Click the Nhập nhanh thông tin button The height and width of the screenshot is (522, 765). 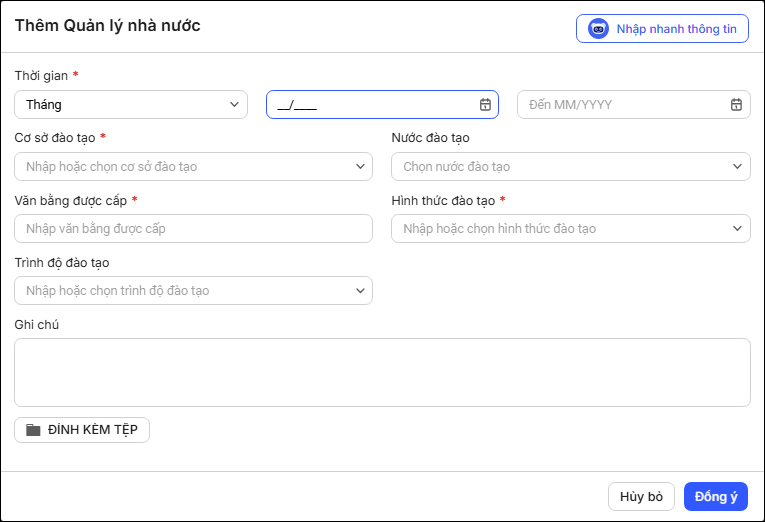pos(662,29)
